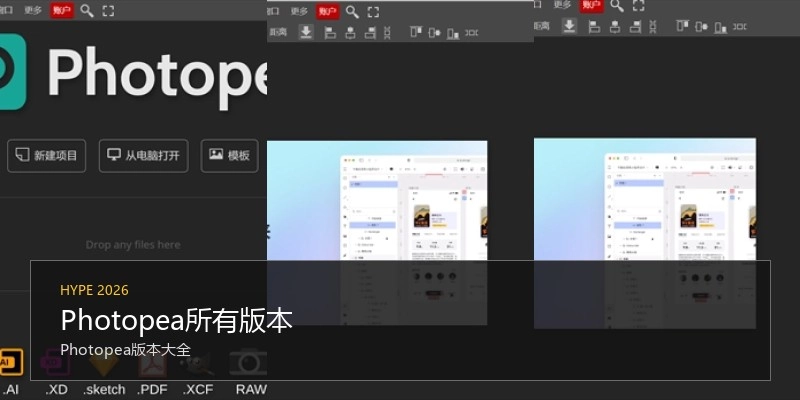Open 更多 menu in the middle panel
This screenshot has width=800, height=400.
pyautogui.click(x=299, y=11)
